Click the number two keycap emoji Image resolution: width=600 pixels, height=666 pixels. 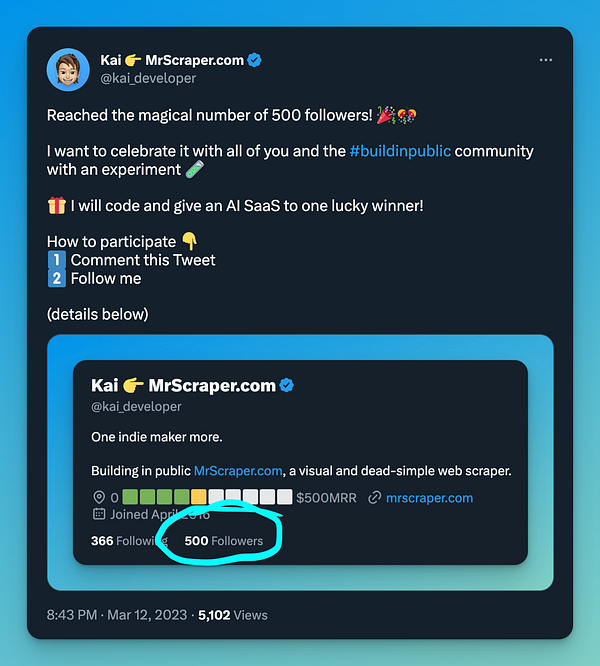coord(56,278)
